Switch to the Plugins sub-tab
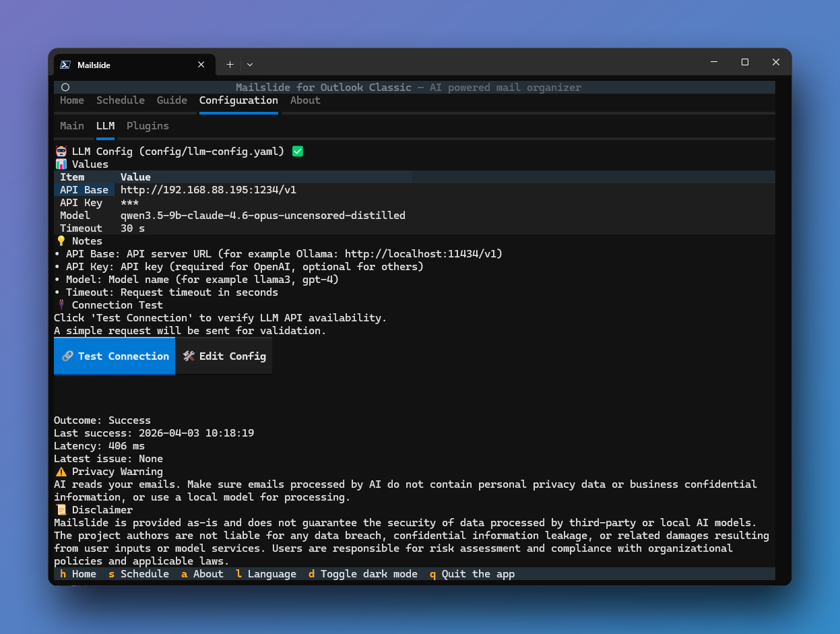Image resolution: width=840 pixels, height=634 pixels. click(148, 126)
